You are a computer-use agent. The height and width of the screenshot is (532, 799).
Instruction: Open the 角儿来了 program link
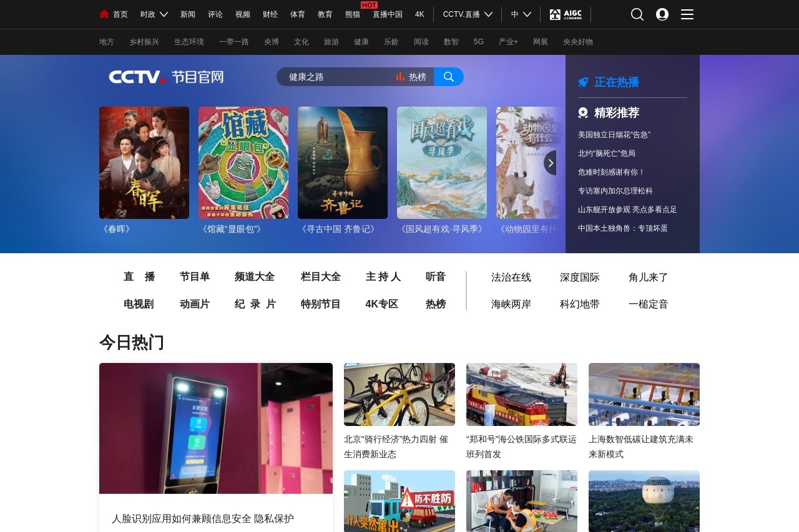tap(649, 278)
